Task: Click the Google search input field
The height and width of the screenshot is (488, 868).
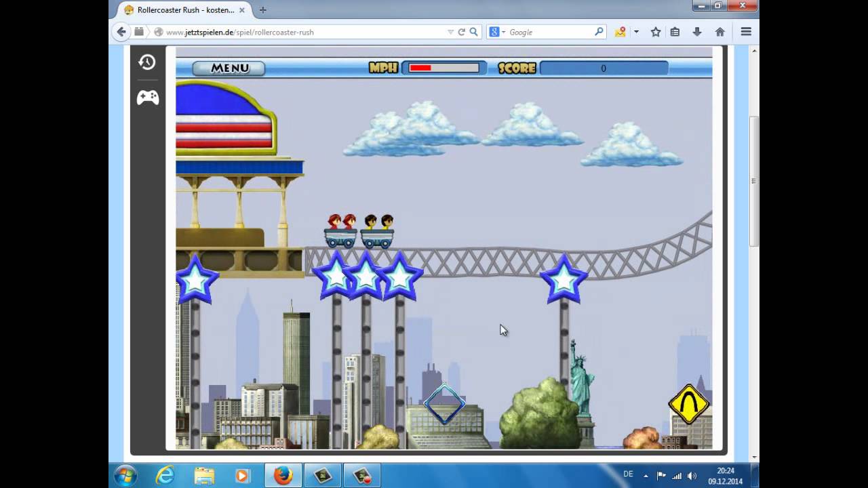Action: pos(549,32)
